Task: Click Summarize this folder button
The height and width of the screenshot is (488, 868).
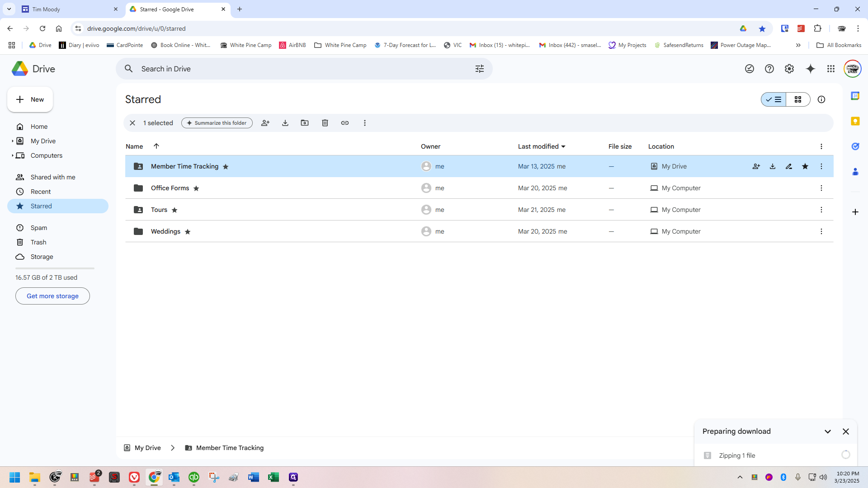Action: 217,123
